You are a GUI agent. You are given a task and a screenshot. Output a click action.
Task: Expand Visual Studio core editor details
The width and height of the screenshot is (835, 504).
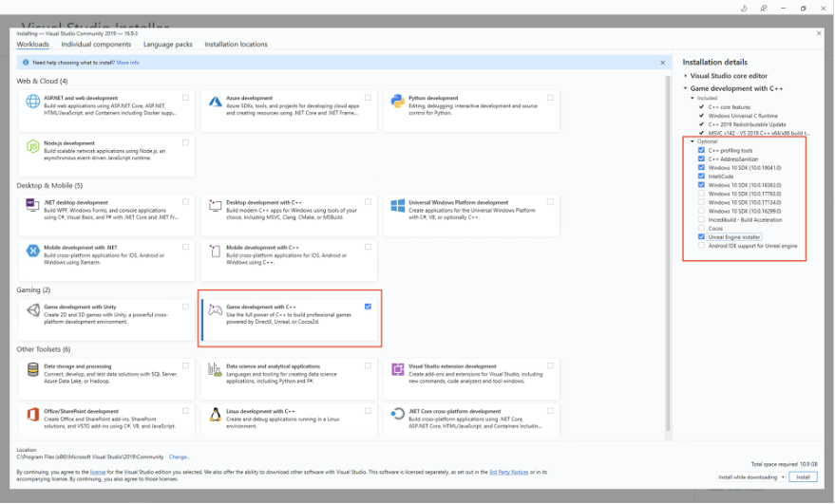click(x=686, y=76)
